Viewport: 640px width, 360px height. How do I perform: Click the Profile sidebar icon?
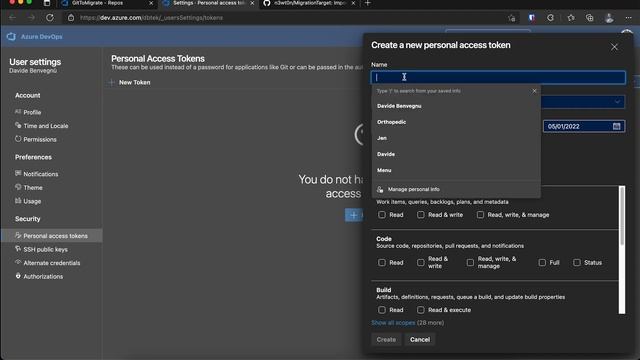point(18,112)
